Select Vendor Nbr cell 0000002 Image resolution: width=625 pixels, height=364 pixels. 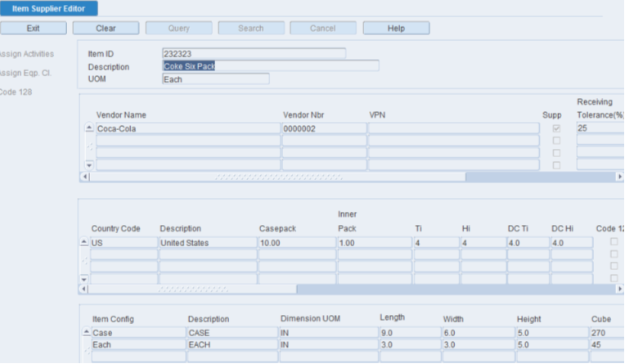tap(325, 128)
